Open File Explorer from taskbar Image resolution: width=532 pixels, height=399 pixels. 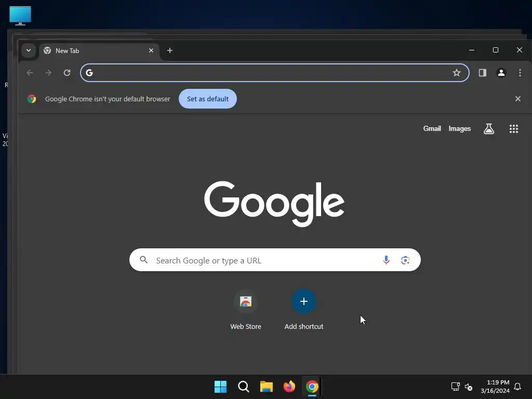pyautogui.click(x=267, y=387)
